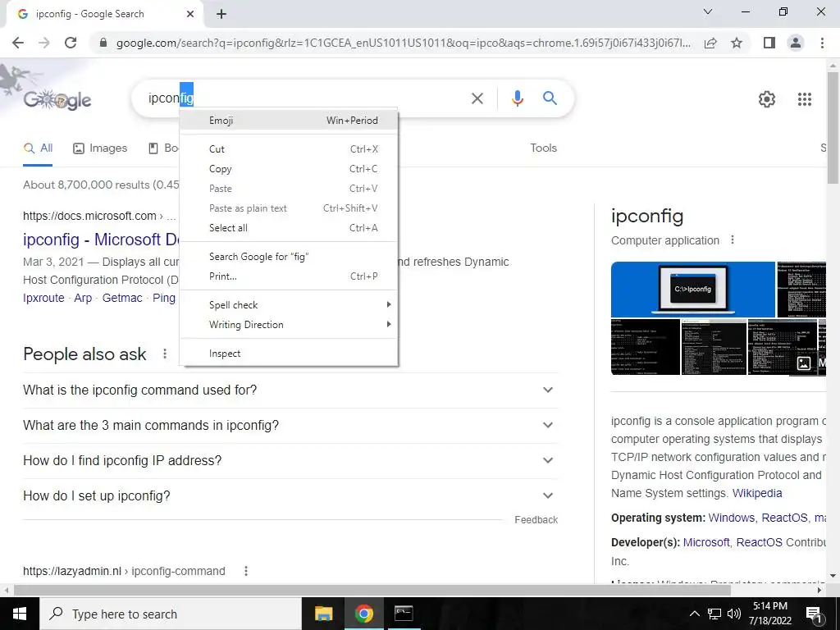840x630 pixels.
Task: Open the C:\>ipconfig laptop thumbnail image
Action: click(692, 290)
